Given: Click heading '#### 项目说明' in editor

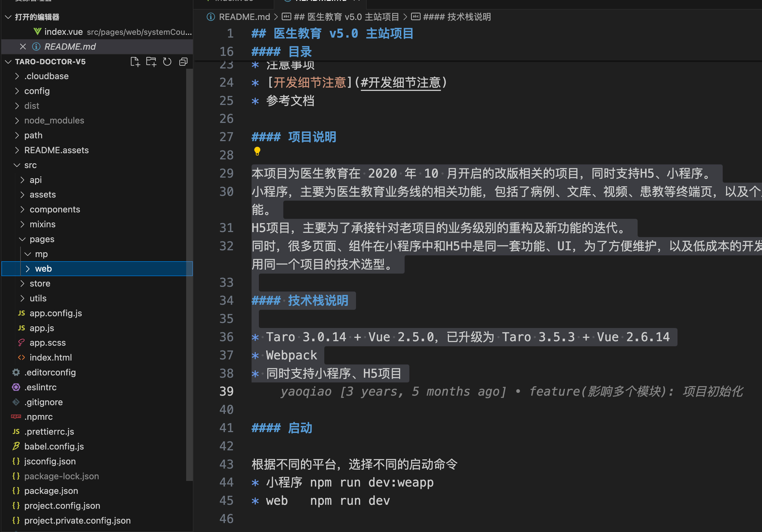Looking at the screenshot, I should 294,137.
